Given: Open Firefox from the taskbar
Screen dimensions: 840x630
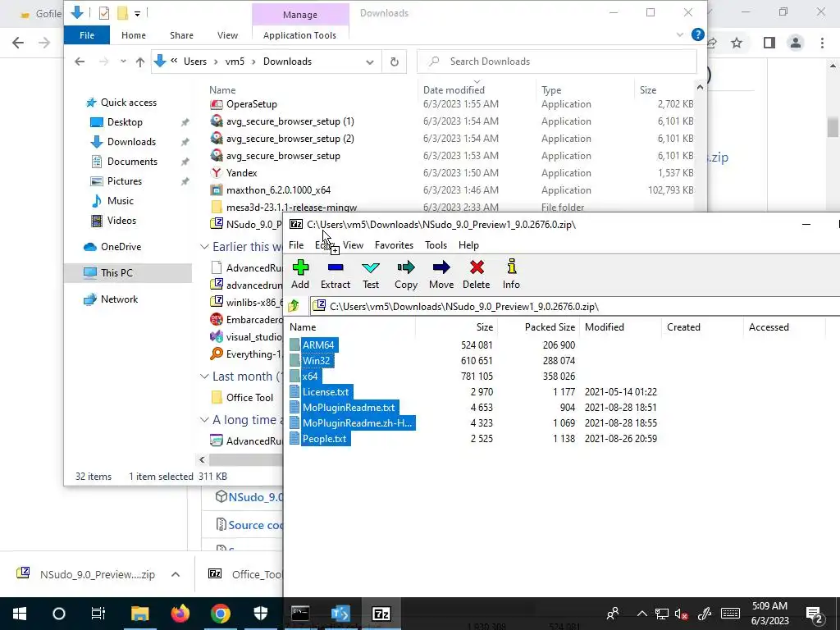Looking at the screenshot, I should click(x=180, y=614).
